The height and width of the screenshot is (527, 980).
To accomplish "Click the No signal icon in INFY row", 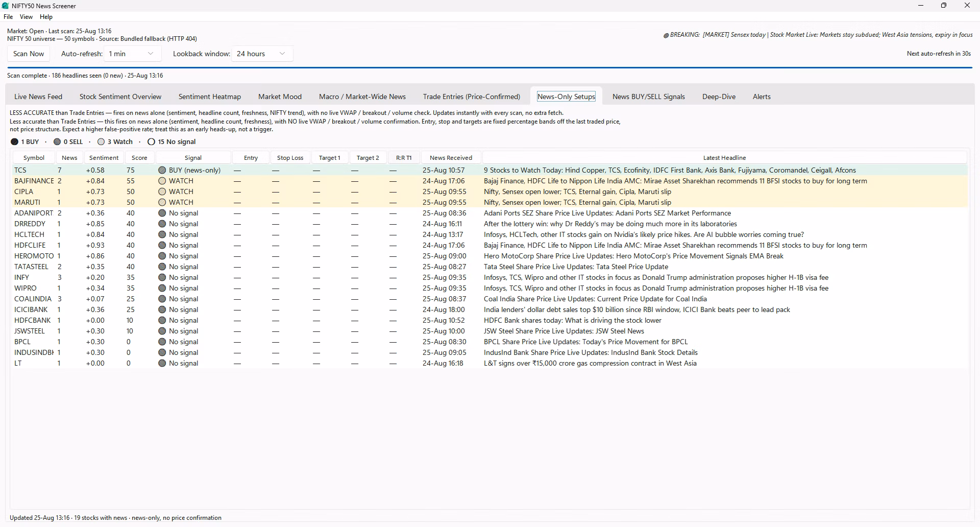I will [x=162, y=277].
